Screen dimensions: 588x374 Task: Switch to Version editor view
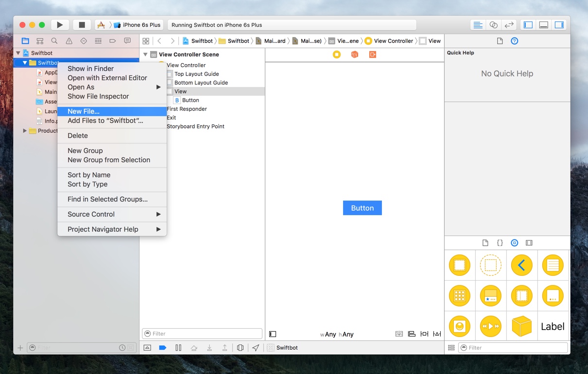[509, 25]
